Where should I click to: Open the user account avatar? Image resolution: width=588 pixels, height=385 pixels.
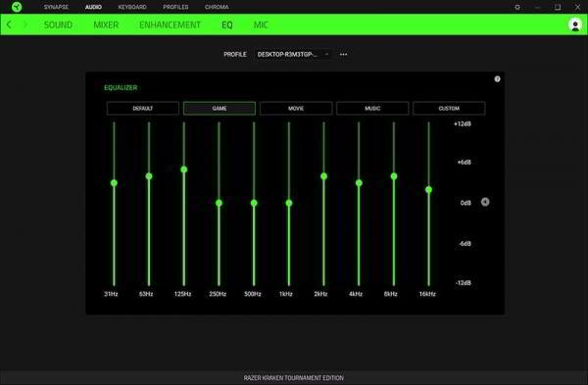pyautogui.click(x=575, y=24)
